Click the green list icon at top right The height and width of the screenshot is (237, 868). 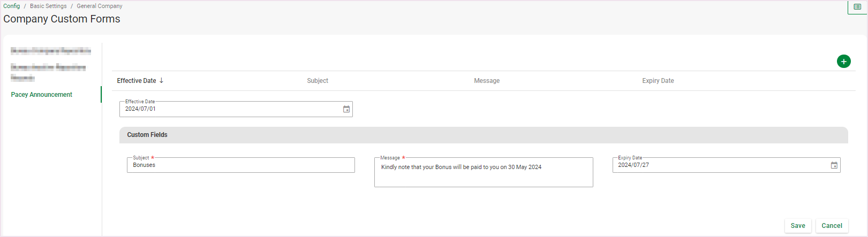pos(857,7)
